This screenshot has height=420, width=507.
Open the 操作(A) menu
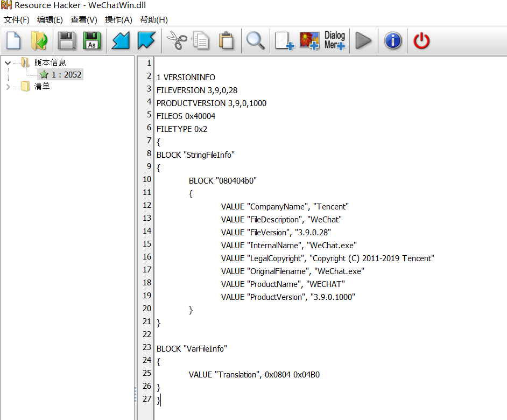(118, 20)
